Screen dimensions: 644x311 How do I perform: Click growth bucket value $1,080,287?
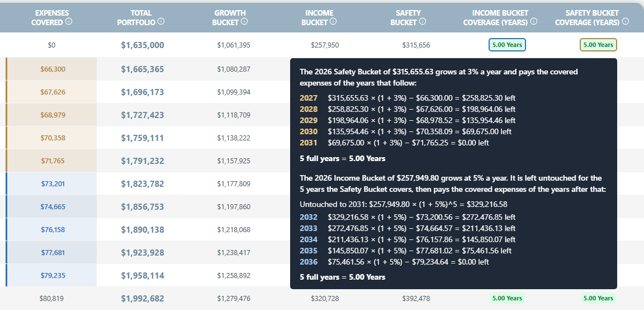point(234,69)
